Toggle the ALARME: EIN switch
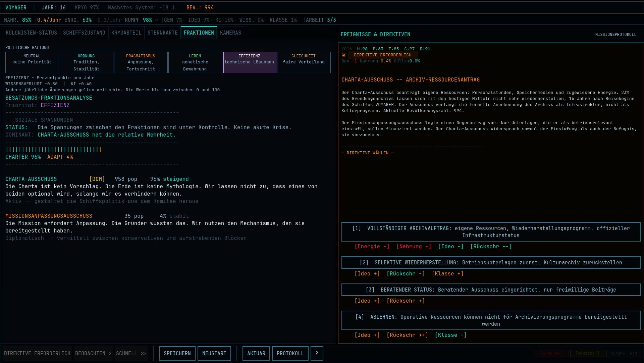Viewport: 644px width, 363px height. tap(624, 354)
